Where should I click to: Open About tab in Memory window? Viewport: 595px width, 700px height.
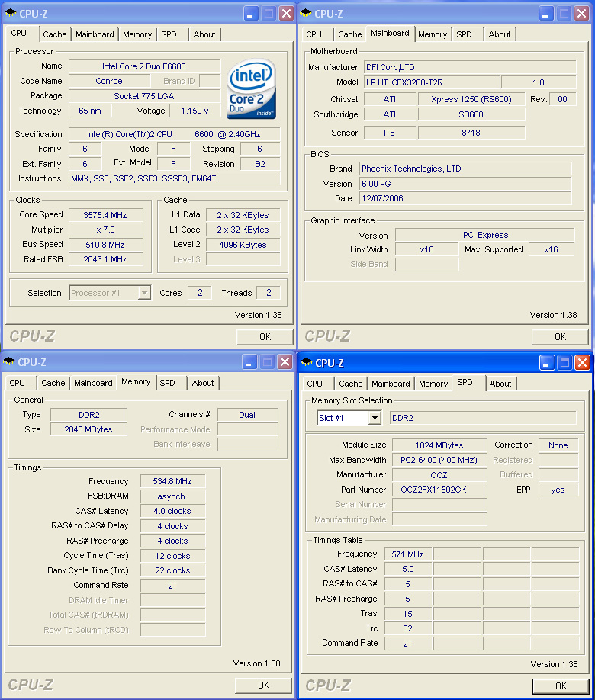point(203,383)
